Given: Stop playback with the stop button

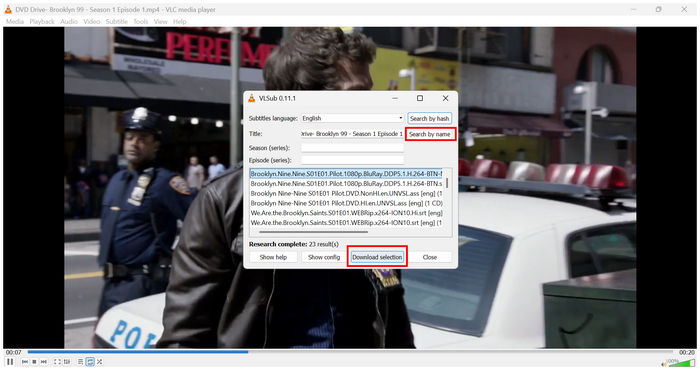Looking at the screenshot, I should coord(34,362).
